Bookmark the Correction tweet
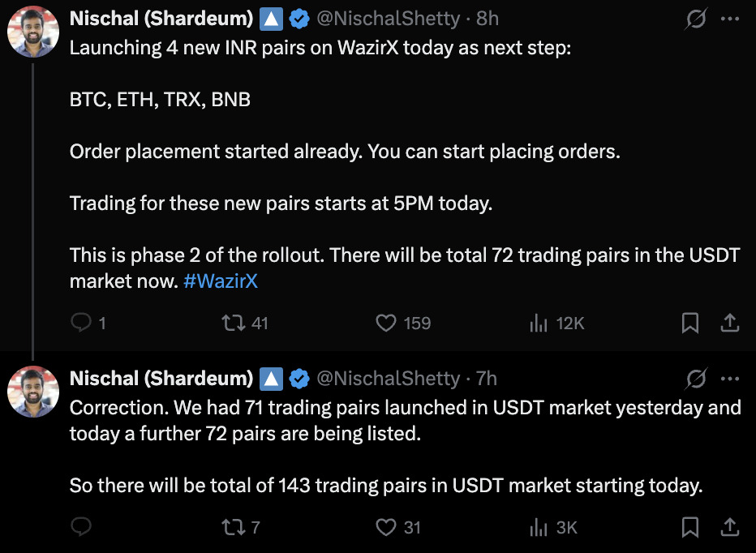756x553 pixels. click(689, 527)
